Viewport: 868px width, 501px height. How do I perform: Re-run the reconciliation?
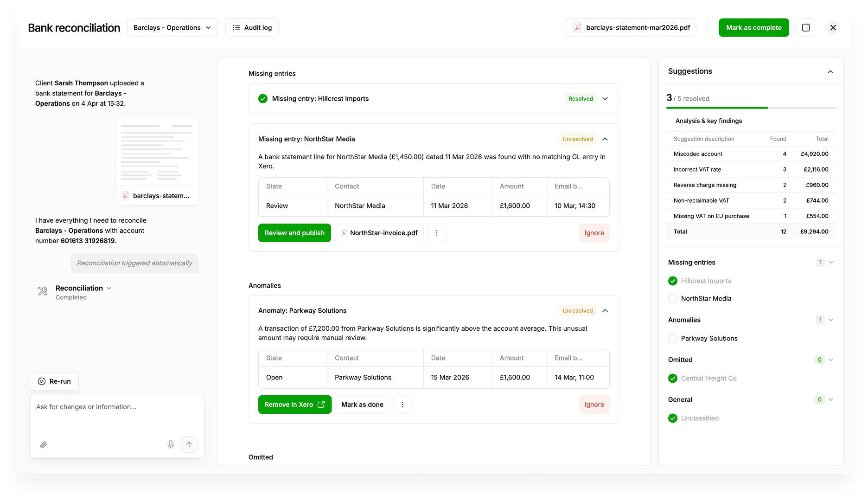pyautogui.click(x=54, y=381)
